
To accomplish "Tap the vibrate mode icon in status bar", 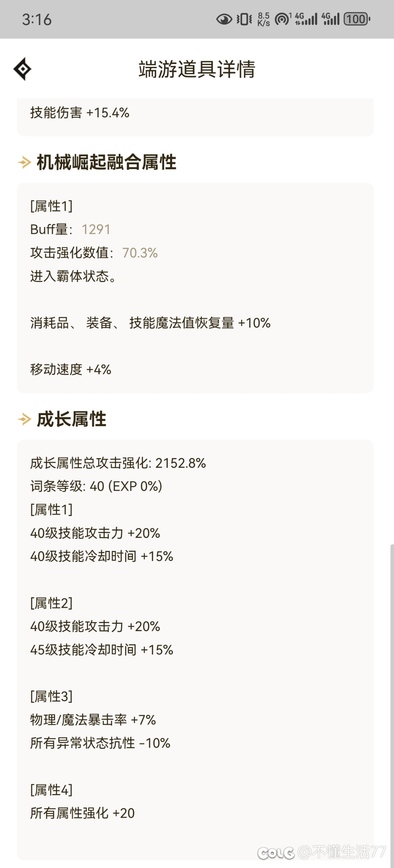I will tap(244, 19).
